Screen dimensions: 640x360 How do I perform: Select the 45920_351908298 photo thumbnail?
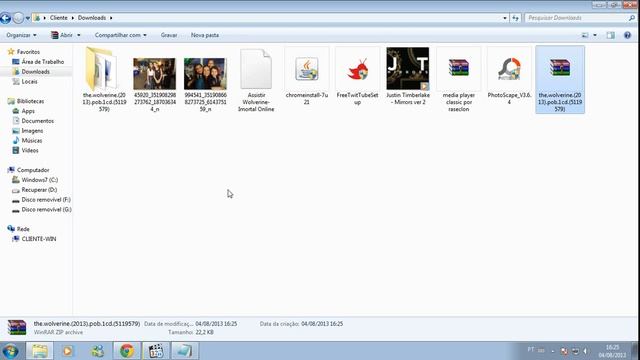[x=154, y=73]
